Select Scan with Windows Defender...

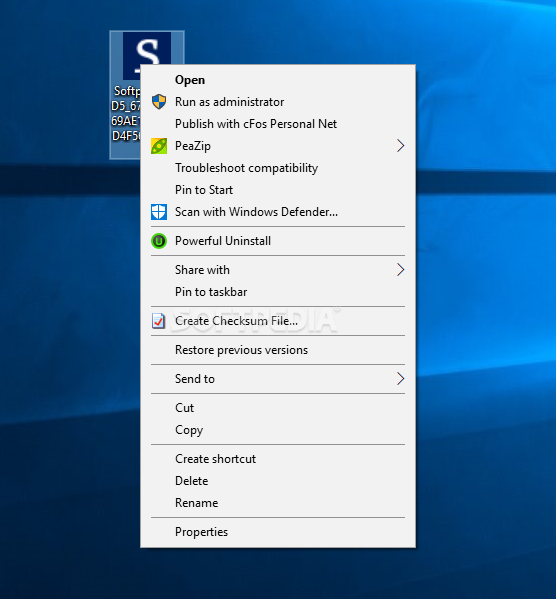[278, 212]
